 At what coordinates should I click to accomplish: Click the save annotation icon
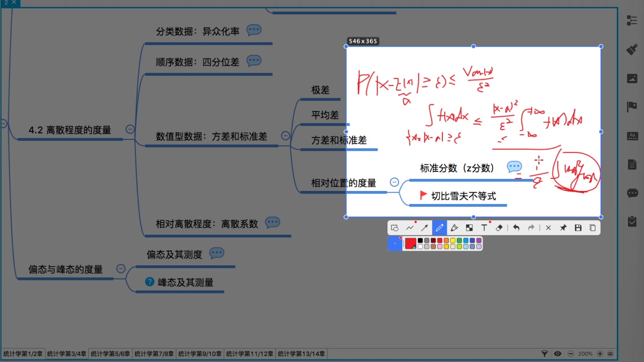coord(578,228)
